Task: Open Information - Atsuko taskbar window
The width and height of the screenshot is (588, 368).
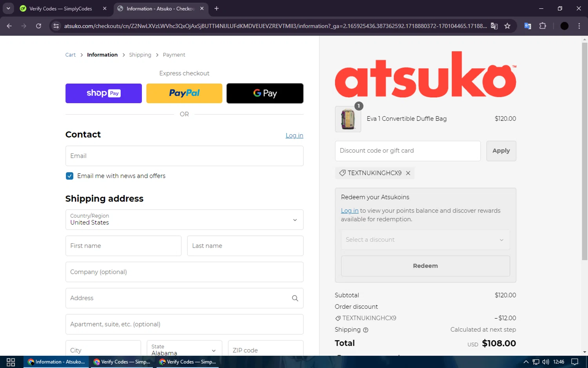Action: (56, 362)
